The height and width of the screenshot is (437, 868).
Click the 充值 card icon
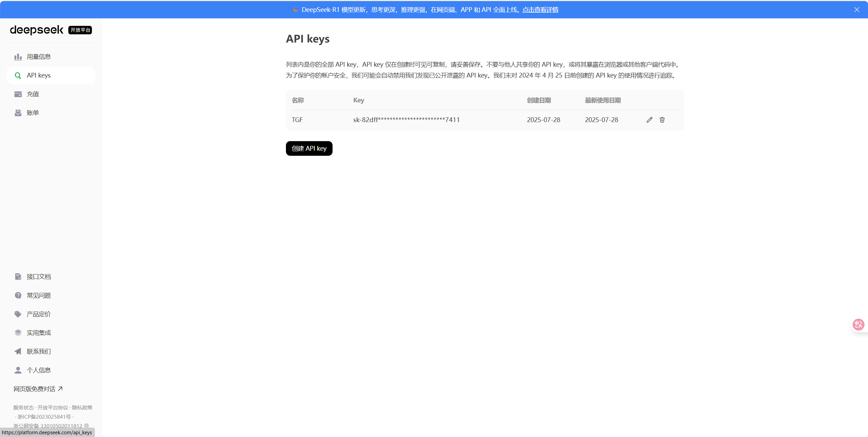[x=18, y=94]
